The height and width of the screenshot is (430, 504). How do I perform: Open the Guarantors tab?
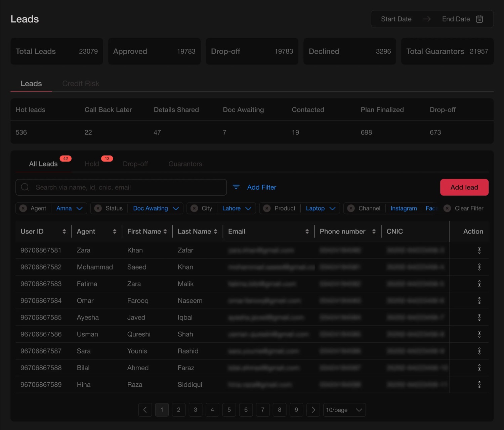185,164
